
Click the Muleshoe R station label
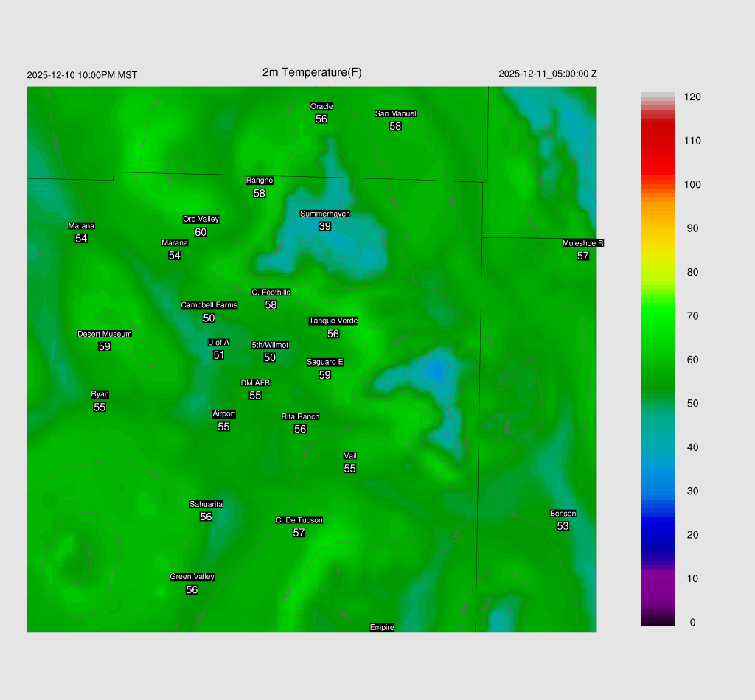[582, 243]
